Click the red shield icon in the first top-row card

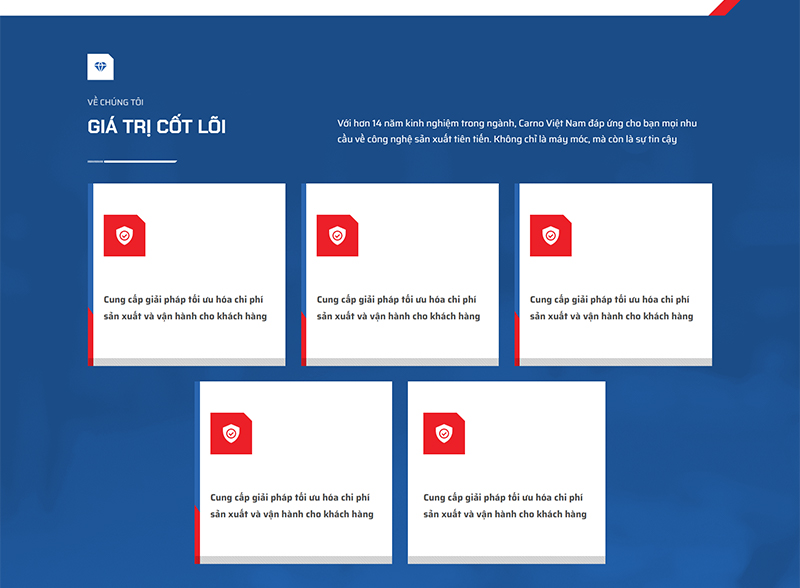pyautogui.click(x=124, y=235)
